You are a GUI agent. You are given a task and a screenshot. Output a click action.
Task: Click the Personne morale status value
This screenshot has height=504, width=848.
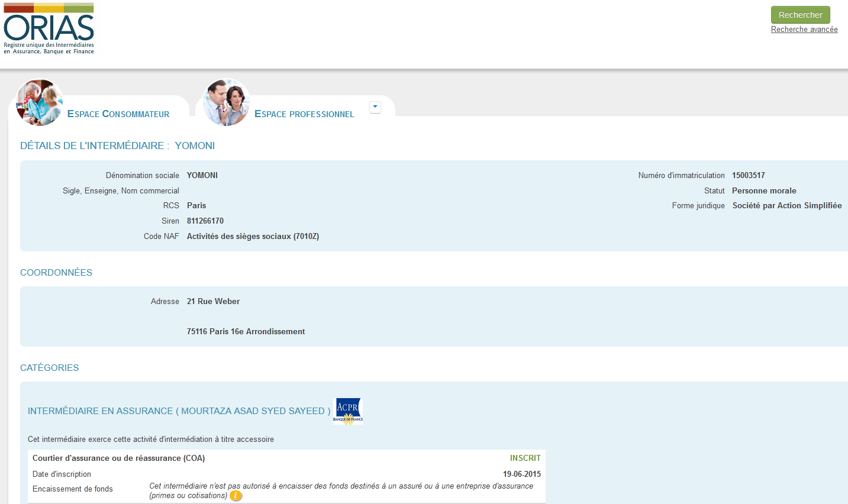coord(764,191)
